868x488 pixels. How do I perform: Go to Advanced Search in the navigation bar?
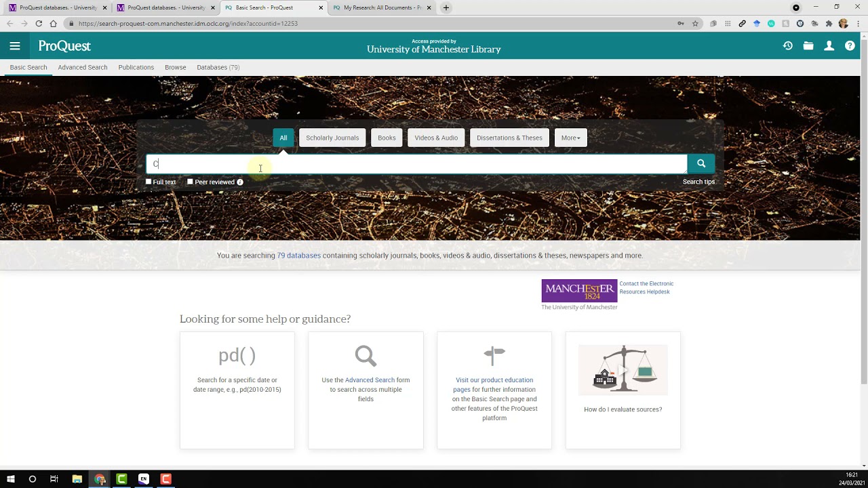(83, 67)
